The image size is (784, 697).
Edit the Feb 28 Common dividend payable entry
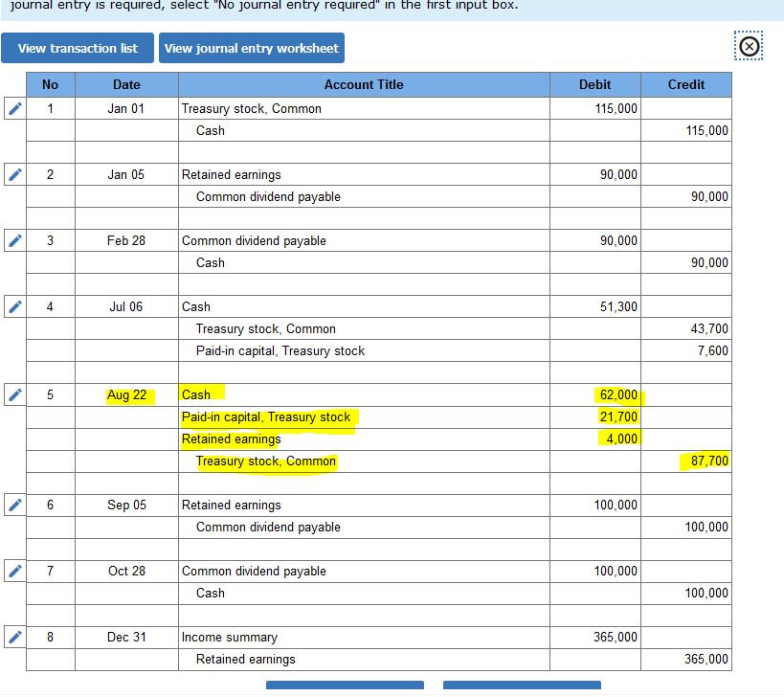[14, 240]
